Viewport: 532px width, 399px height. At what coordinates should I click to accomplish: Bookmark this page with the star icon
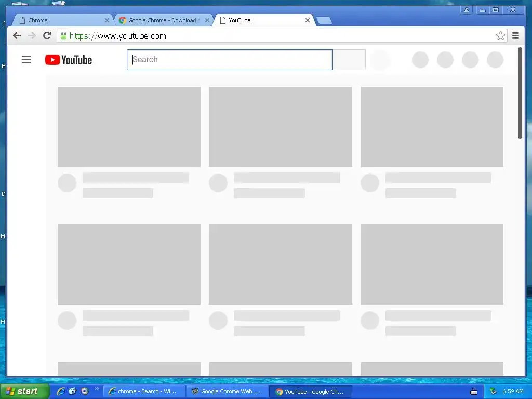[500, 36]
